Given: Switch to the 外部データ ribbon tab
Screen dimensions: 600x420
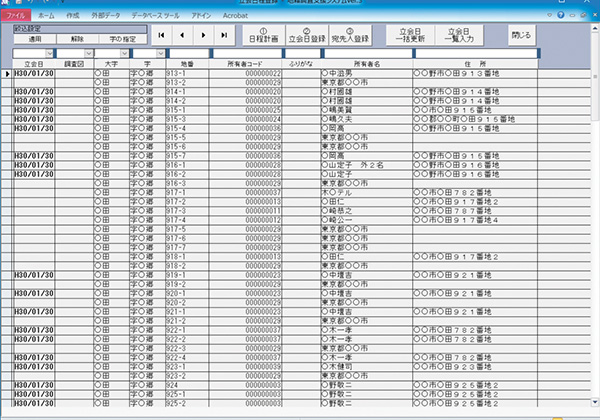Looking at the screenshot, I should (x=109, y=17).
